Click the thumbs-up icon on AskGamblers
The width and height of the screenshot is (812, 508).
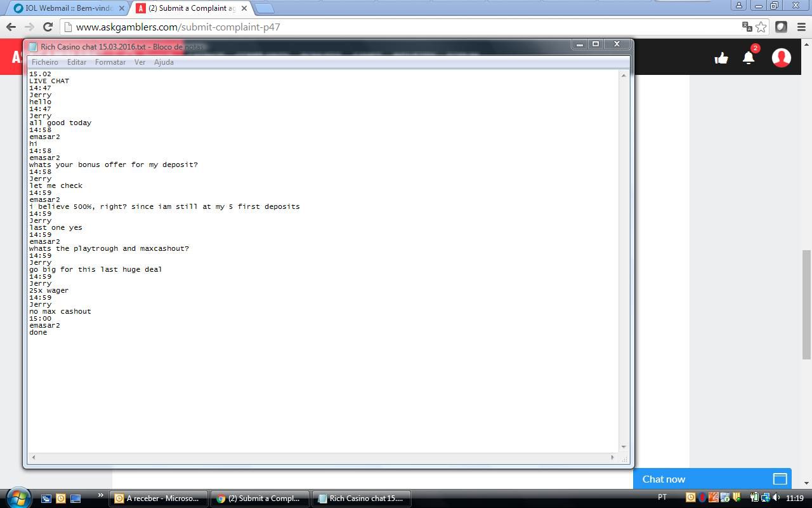click(x=721, y=58)
